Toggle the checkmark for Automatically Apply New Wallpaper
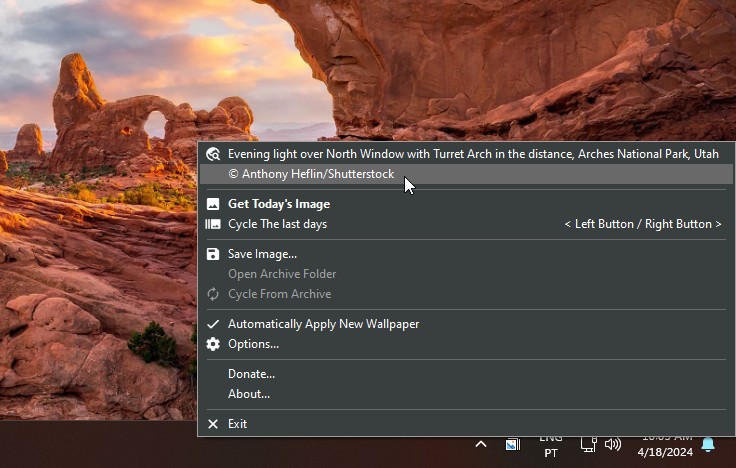Viewport: 736px width, 468px height. (x=213, y=324)
